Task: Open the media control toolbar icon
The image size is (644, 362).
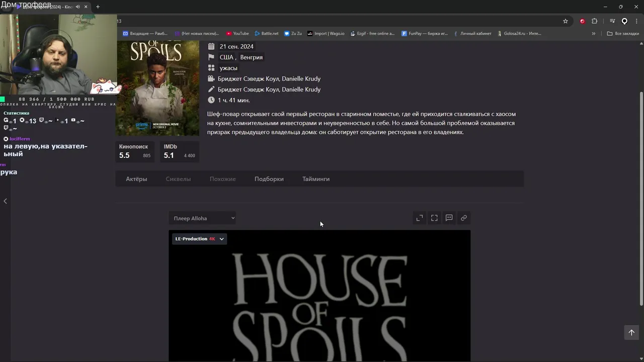Action: pyautogui.click(x=612, y=21)
